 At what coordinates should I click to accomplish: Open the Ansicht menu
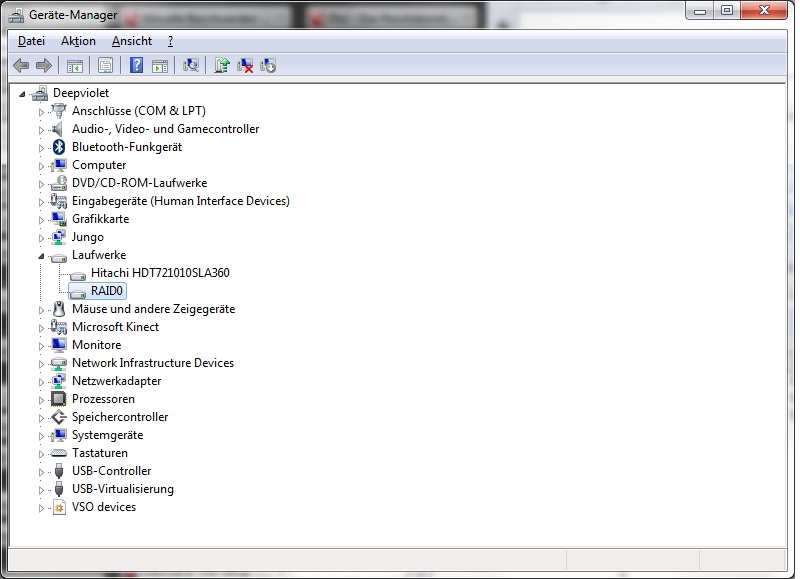pyautogui.click(x=132, y=41)
